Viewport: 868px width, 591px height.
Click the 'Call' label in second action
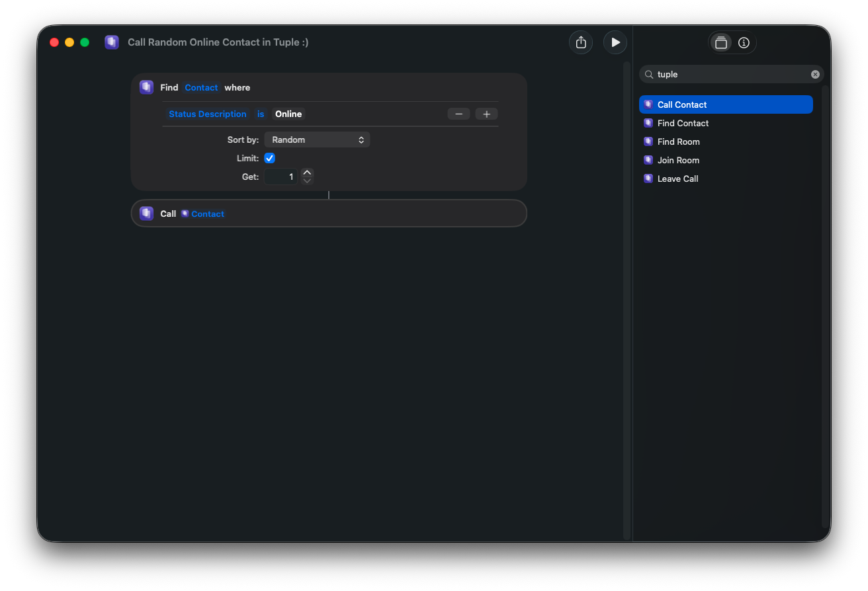(x=168, y=214)
